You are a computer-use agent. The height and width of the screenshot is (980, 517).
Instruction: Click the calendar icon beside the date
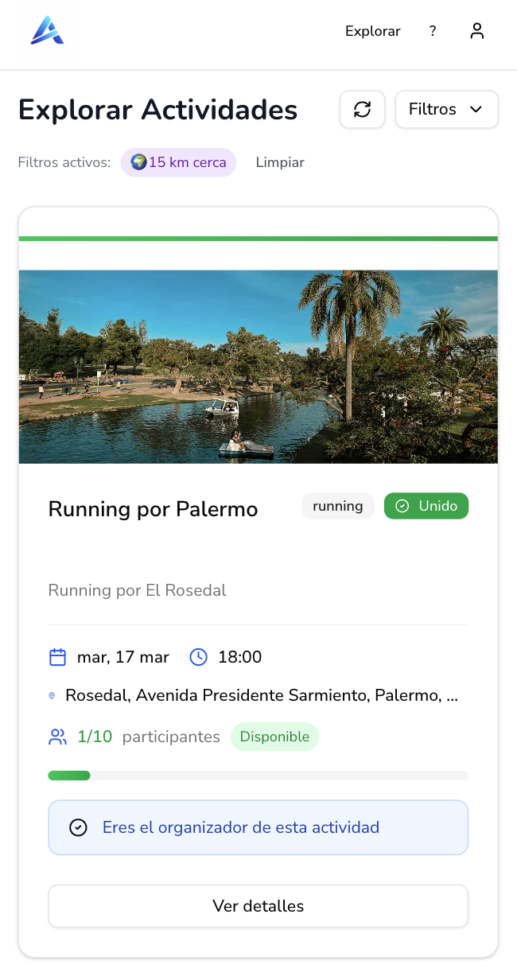pyautogui.click(x=57, y=657)
